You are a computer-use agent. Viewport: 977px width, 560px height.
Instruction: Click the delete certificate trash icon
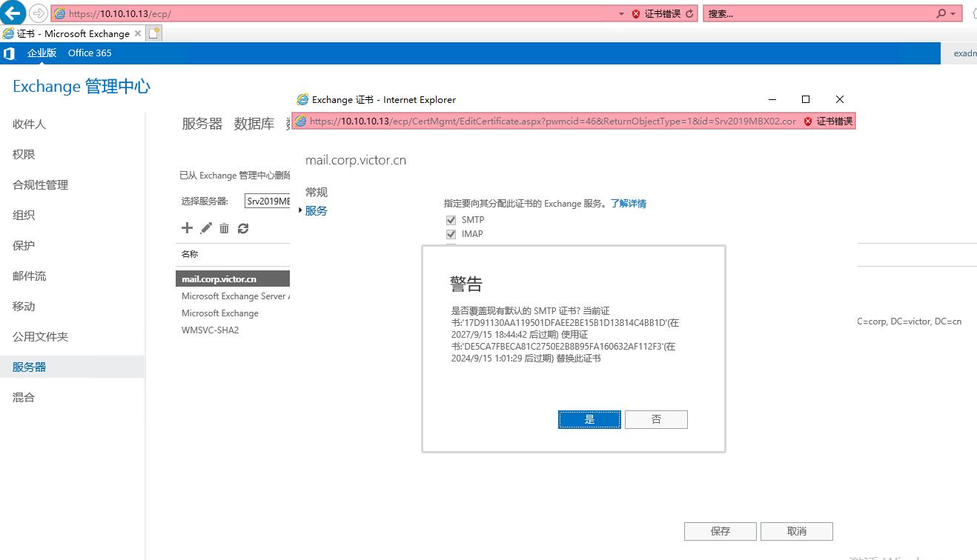click(224, 228)
